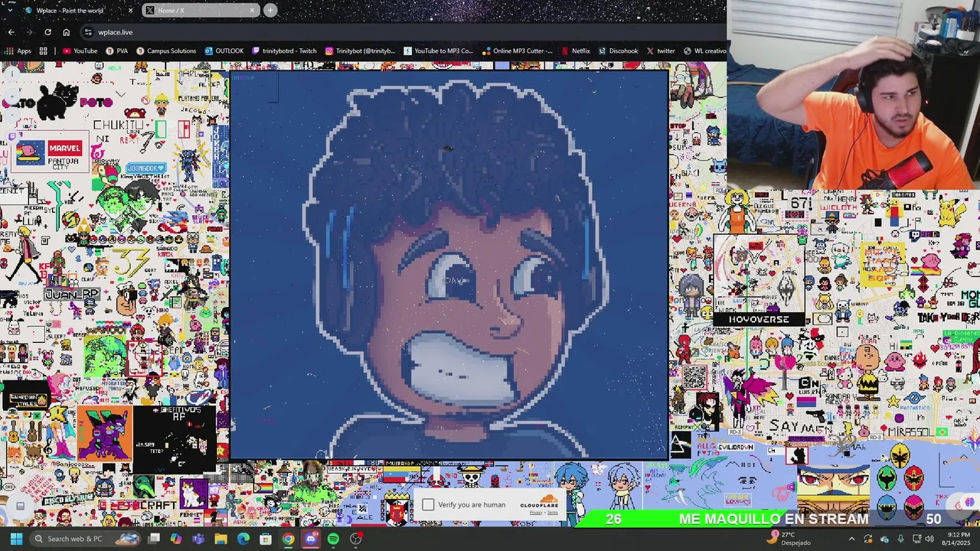
Task: Open Discord from the taskbar
Action: tap(311, 539)
